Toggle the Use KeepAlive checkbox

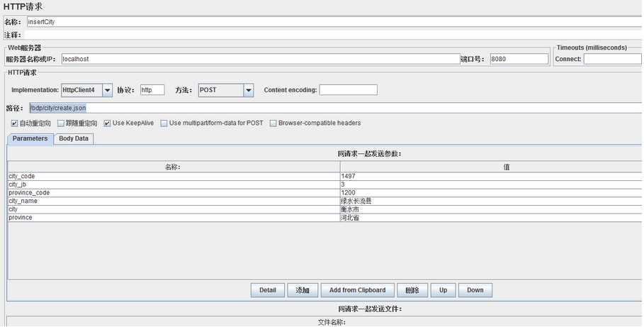[107, 123]
